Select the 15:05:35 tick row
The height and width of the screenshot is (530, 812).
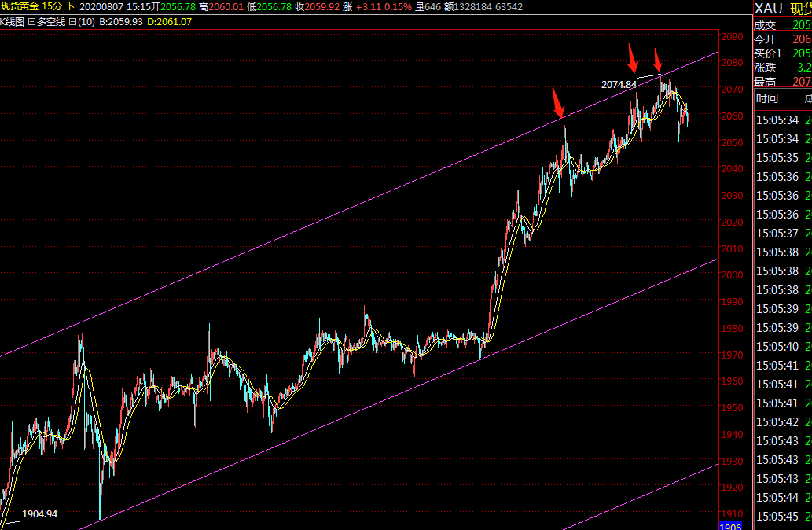point(782,157)
